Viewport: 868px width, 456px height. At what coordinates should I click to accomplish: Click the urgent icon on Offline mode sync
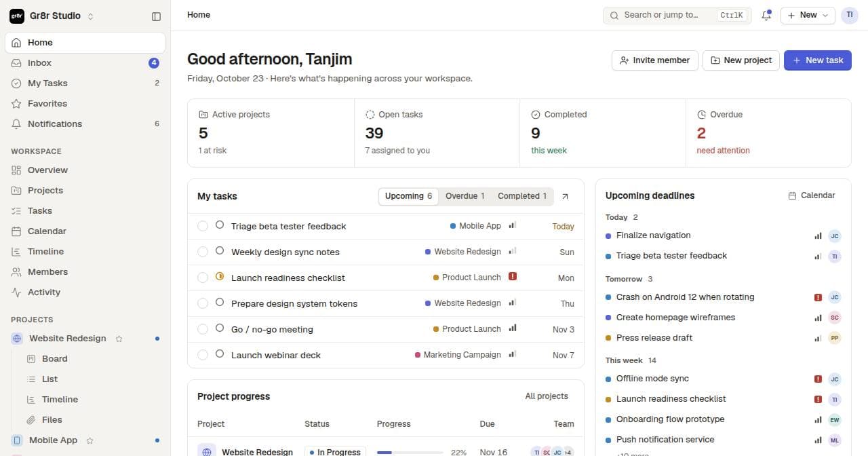click(818, 379)
